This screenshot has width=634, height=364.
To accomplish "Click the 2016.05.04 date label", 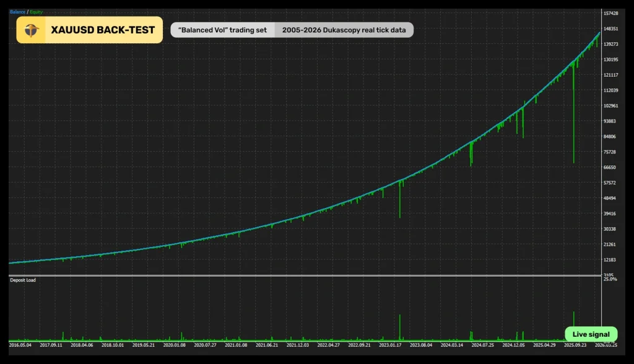I will coord(20,345).
